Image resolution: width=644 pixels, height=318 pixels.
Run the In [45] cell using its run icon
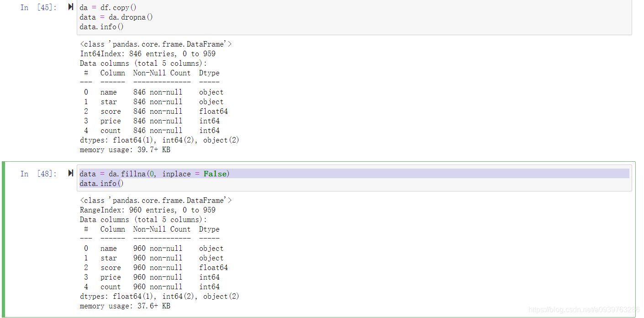click(x=71, y=7)
